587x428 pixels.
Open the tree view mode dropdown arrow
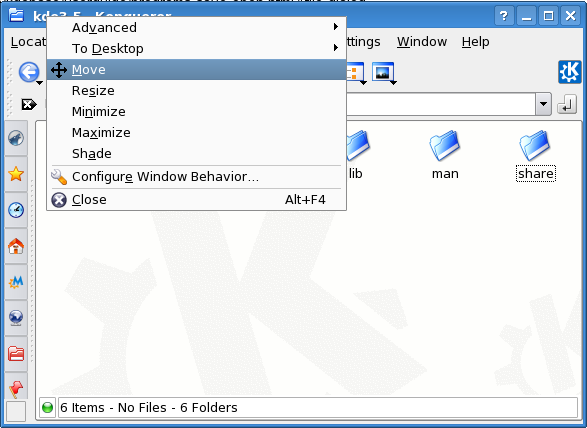[x=363, y=83]
